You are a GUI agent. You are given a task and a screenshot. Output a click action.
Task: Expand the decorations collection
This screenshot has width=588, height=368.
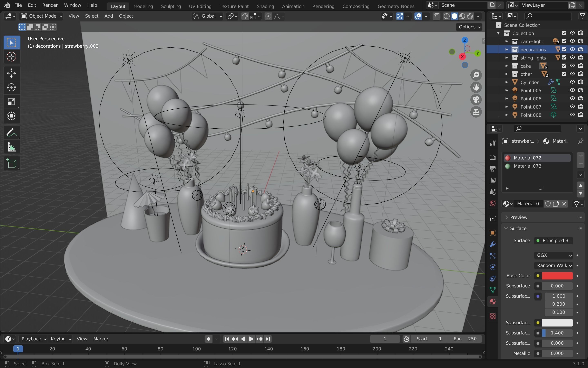pyautogui.click(x=507, y=49)
